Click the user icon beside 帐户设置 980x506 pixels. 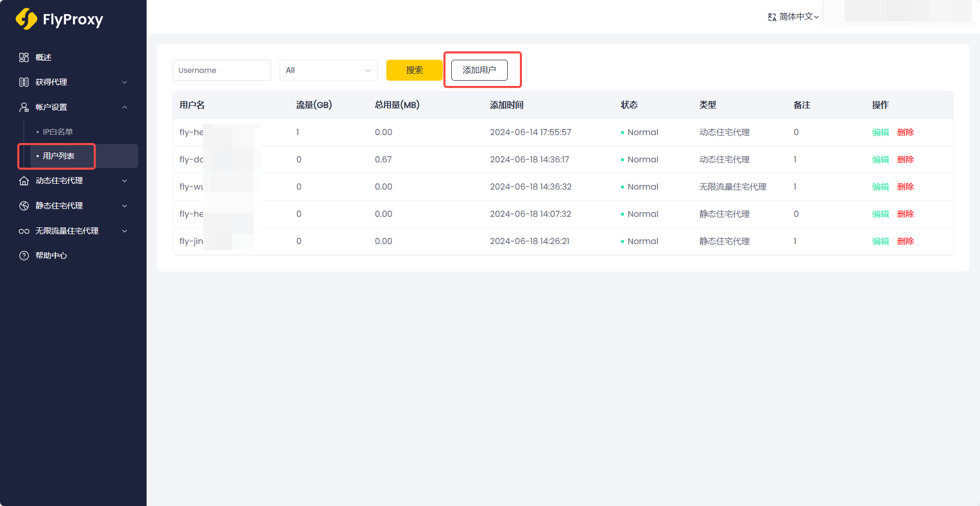pos(24,107)
